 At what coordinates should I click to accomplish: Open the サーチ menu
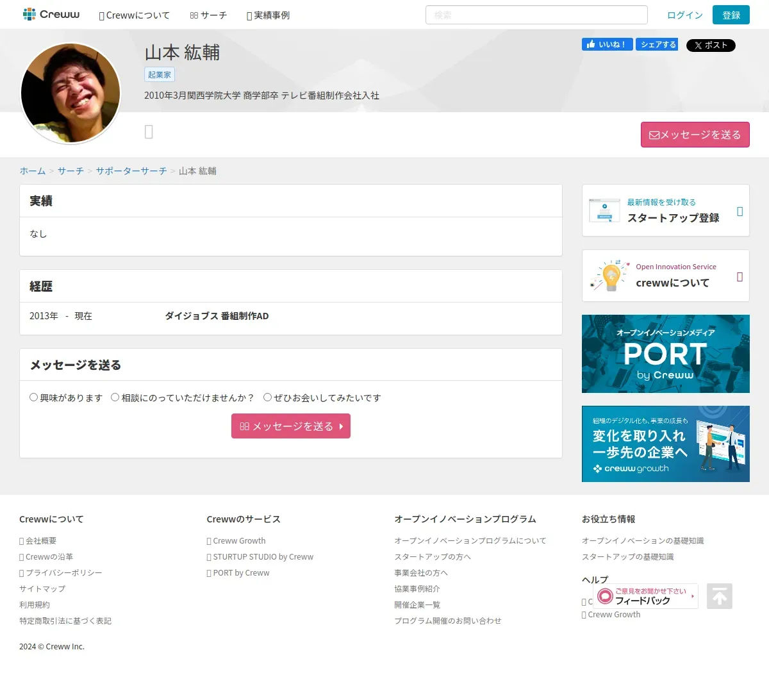coord(208,15)
